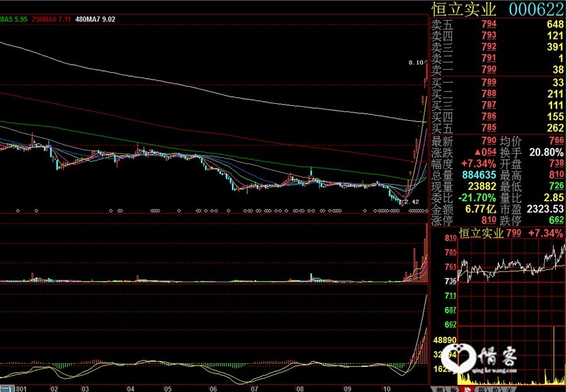
Task: Pick the 买二 bid price 788
Action: pos(489,94)
